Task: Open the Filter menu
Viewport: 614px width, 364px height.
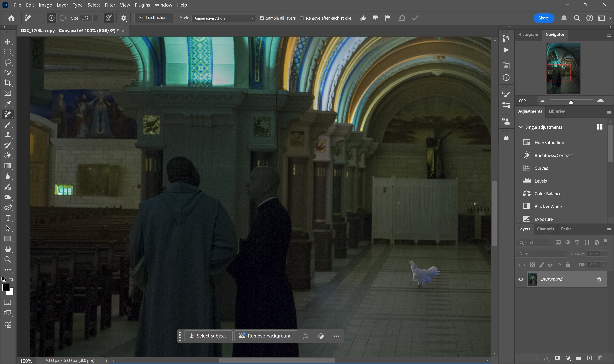Action: (110, 5)
